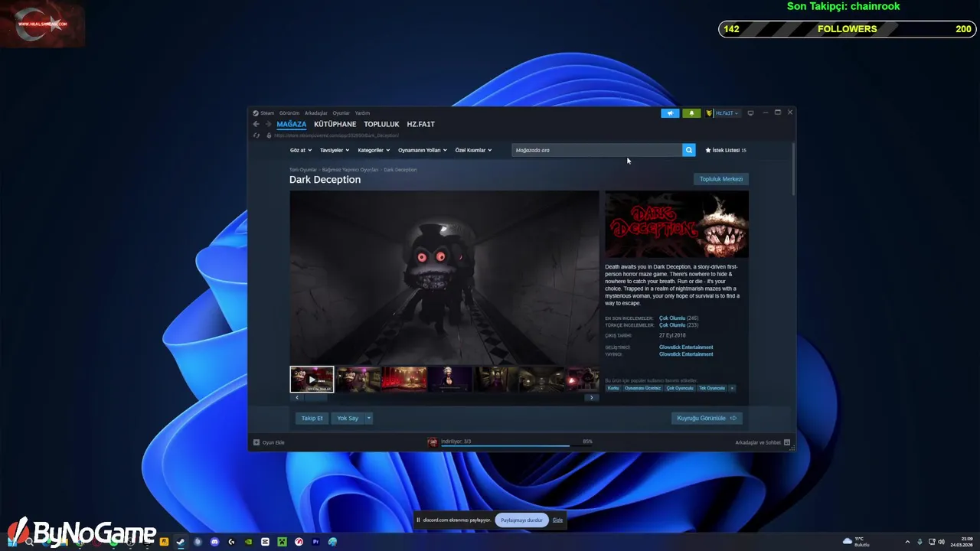The image size is (980, 551).
Task: Go forward with Steam's forward arrow
Action: [268, 124]
